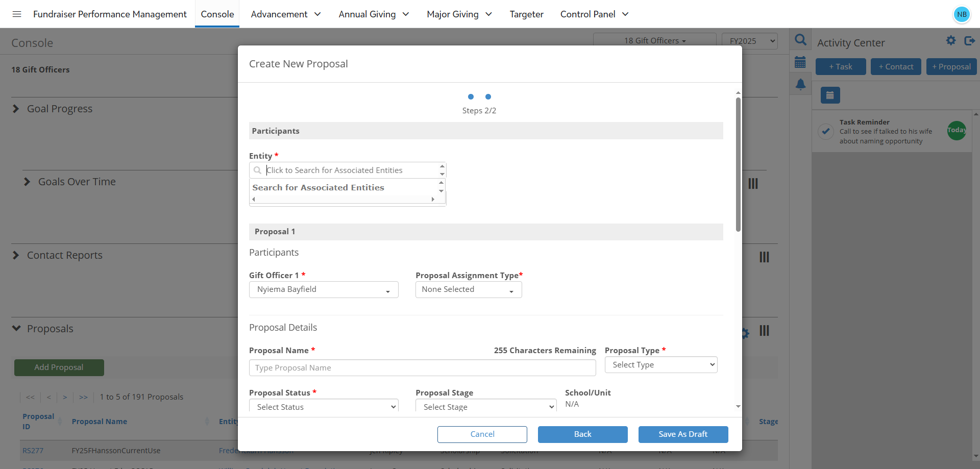The image size is (980, 469).
Task: Click the + Task button
Action: [x=841, y=67]
